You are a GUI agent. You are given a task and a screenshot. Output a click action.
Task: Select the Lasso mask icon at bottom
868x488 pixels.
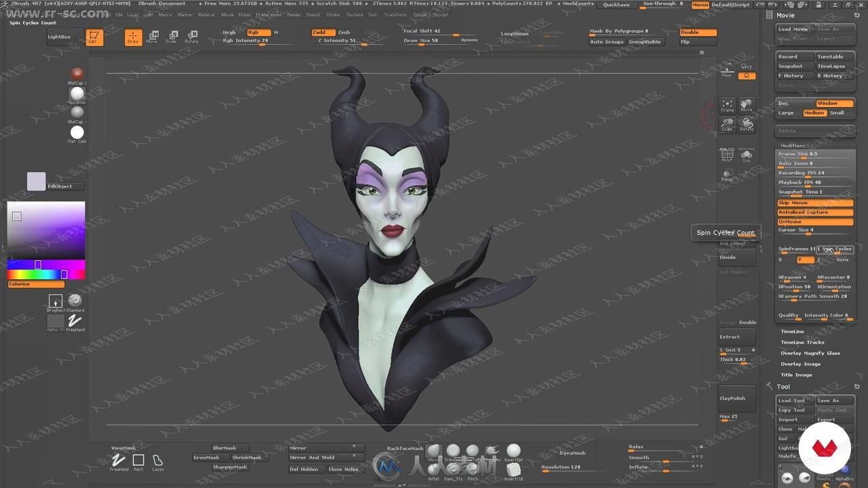(158, 462)
